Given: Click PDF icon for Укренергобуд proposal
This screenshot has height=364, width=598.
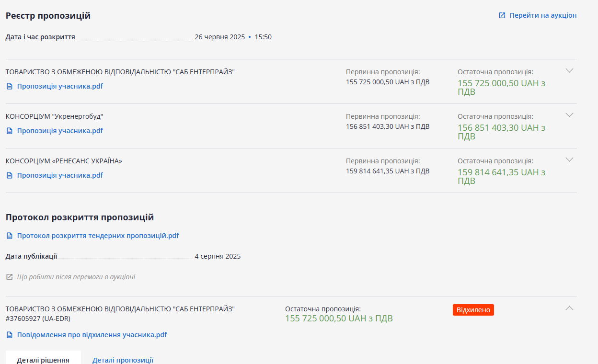Looking at the screenshot, I should tap(9, 131).
